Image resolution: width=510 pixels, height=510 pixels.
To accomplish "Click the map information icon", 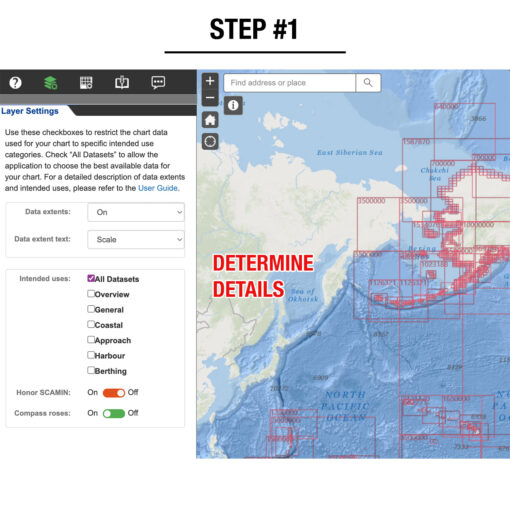I will coord(233,105).
